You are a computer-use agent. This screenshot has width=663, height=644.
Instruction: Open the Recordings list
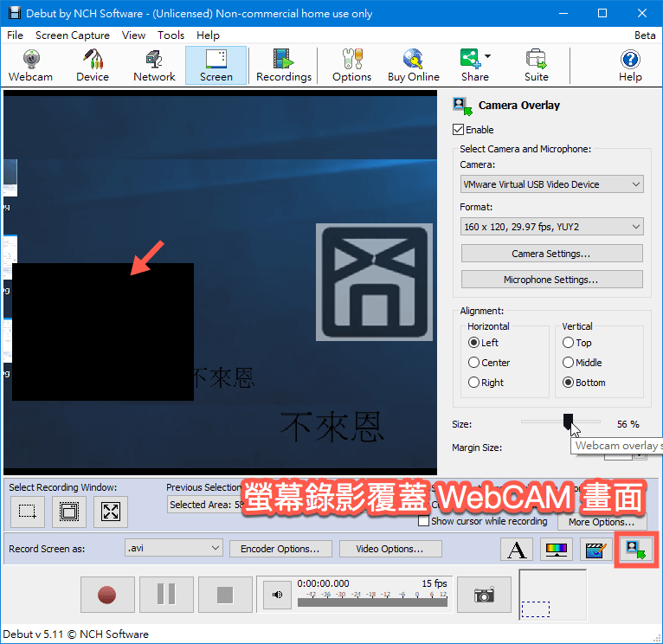point(283,66)
